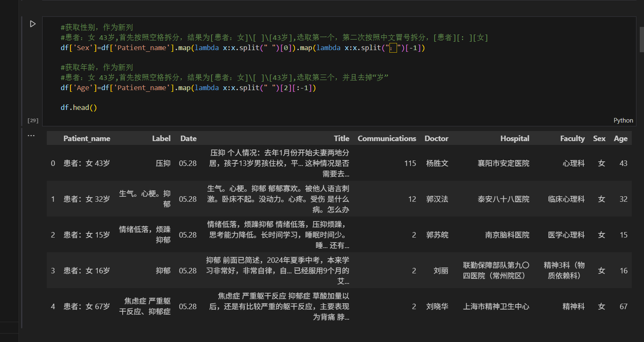Click the Label column header

pyautogui.click(x=161, y=139)
